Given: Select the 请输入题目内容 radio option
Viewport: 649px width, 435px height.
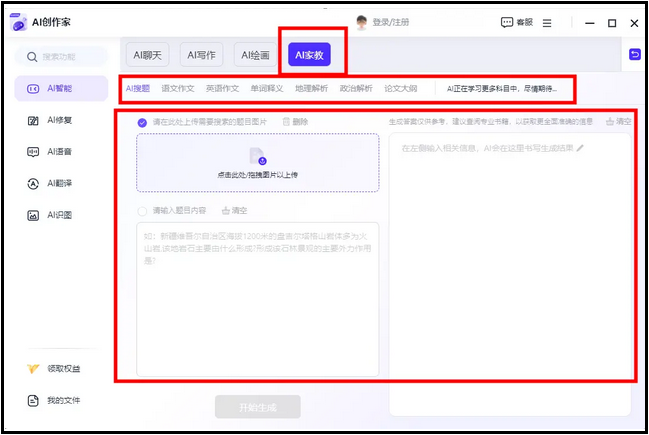Looking at the screenshot, I should [142, 211].
